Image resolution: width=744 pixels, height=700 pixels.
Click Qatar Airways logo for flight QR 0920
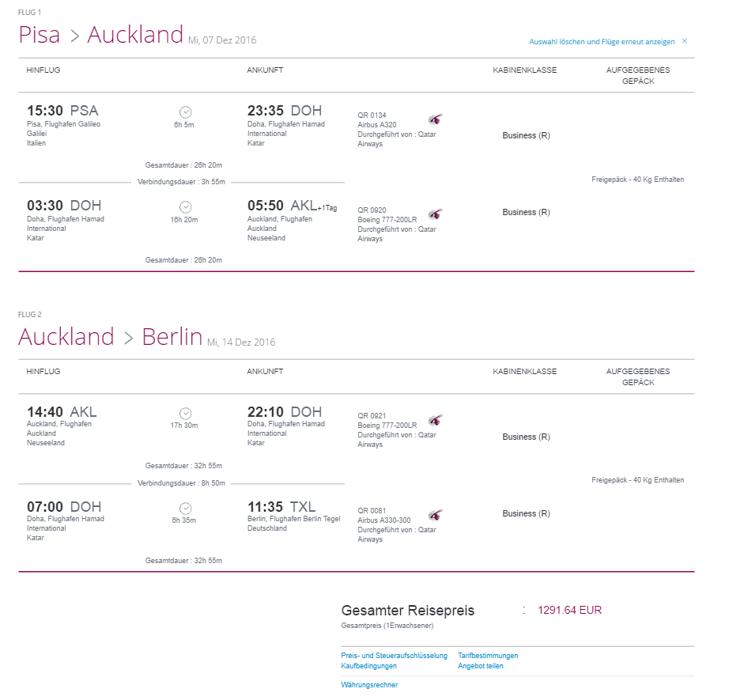435,214
